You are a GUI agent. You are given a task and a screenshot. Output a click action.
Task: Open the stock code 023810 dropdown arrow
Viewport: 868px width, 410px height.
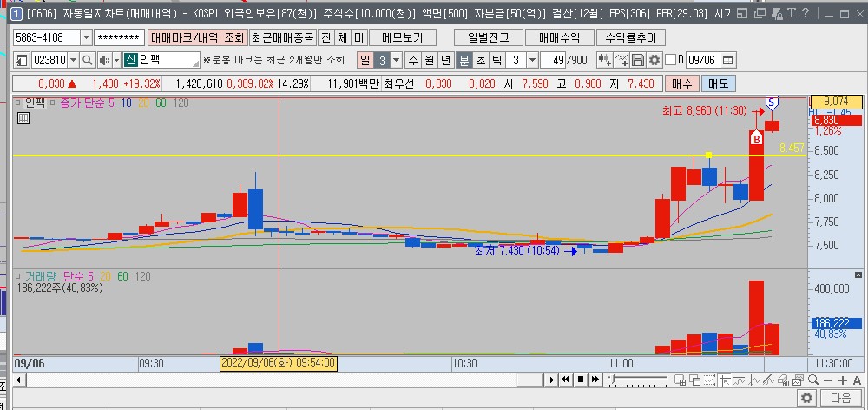(x=74, y=60)
